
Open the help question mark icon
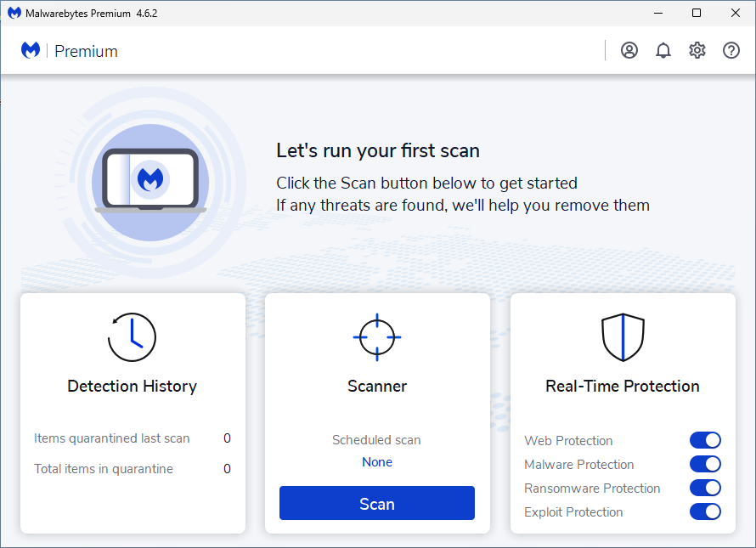click(x=731, y=50)
